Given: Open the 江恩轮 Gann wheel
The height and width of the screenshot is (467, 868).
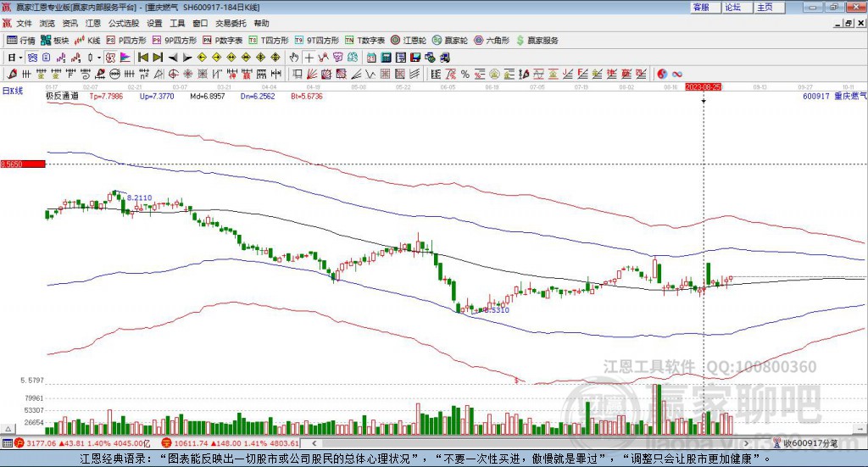Looking at the screenshot, I should 409,41.
